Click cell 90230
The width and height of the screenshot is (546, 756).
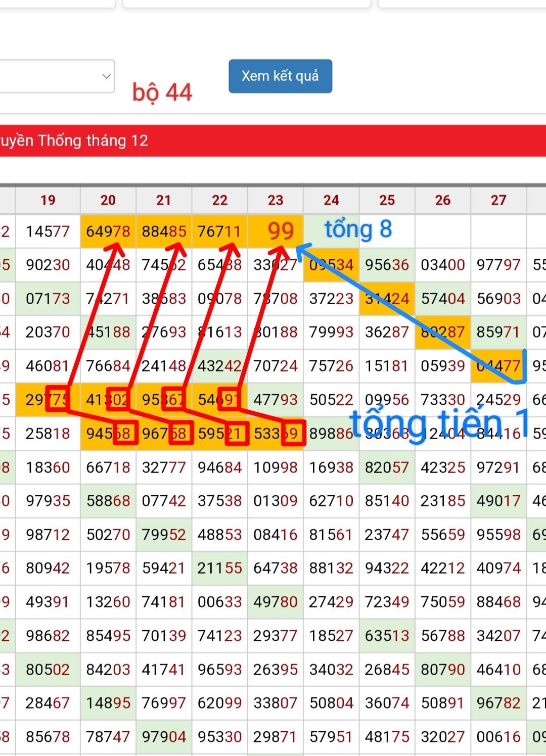tap(48, 265)
